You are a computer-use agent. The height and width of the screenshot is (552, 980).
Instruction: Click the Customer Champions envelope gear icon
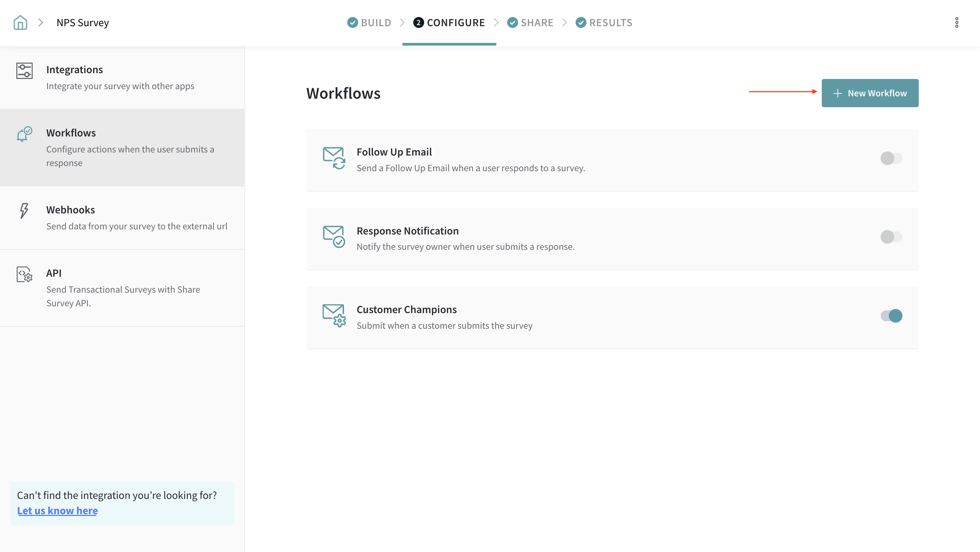[x=333, y=315]
